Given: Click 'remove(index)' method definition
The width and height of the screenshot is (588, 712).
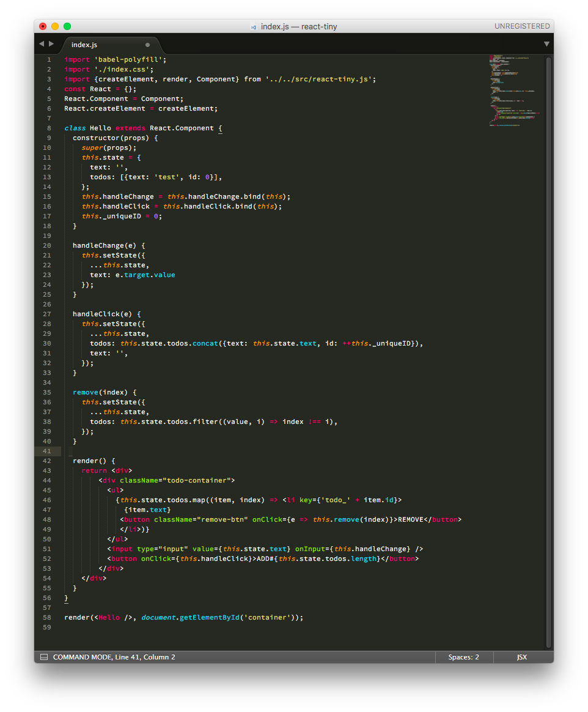Looking at the screenshot, I should [x=100, y=392].
